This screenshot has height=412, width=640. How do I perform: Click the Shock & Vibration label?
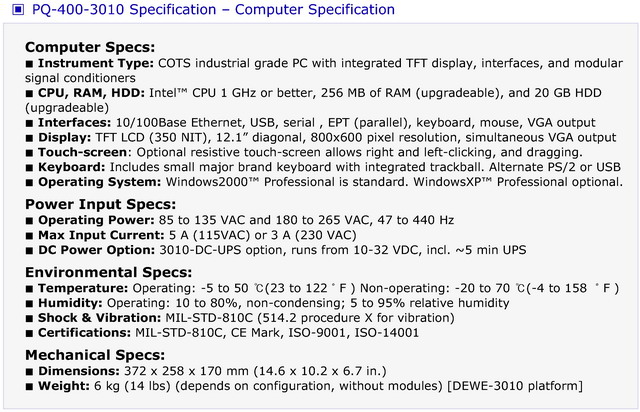(100, 318)
